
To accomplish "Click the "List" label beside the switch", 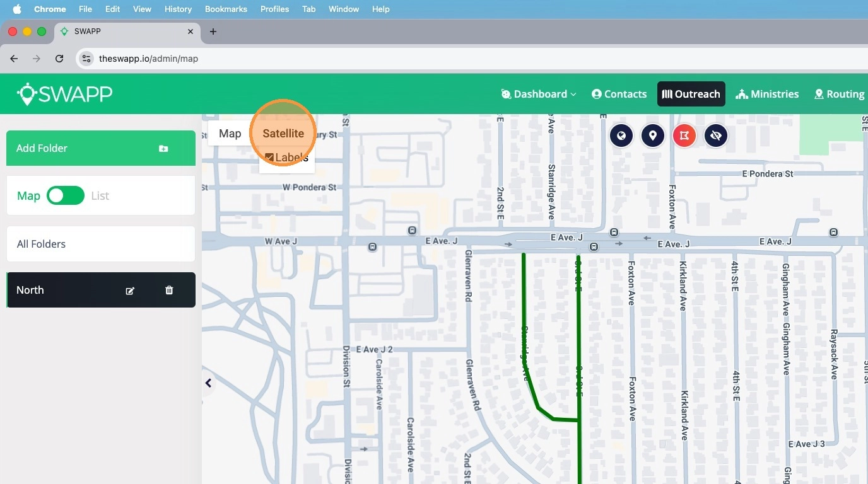I will click(100, 196).
